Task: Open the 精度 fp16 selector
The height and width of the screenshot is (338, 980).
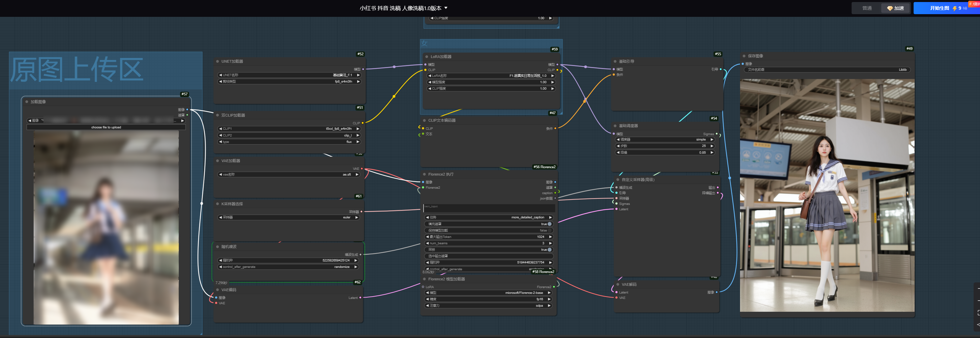Action: tap(488, 299)
